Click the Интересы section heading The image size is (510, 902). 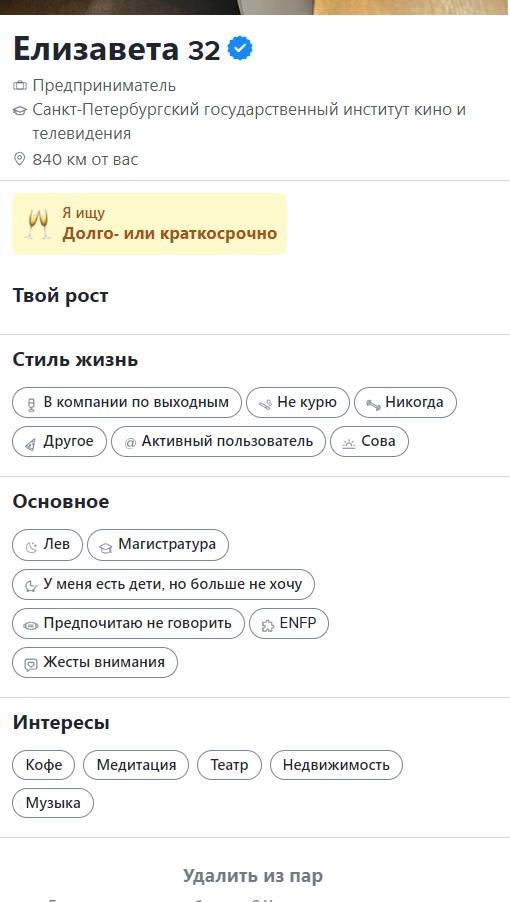click(x=61, y=723)
